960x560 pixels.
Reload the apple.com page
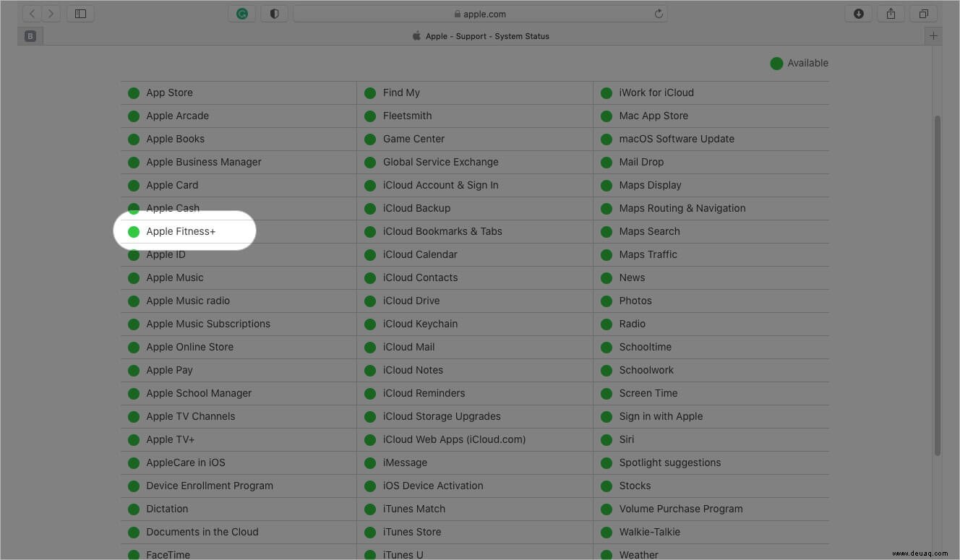pos(659,14)
